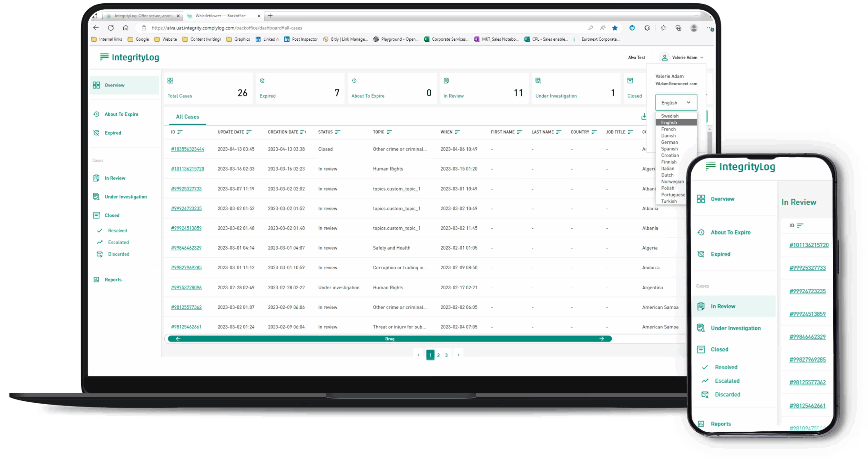Image resolution: width=868 pixels, height=474 pixels.
Task: Open Escalated cases in laptop sidebar
Action: (x=118, y=242)
